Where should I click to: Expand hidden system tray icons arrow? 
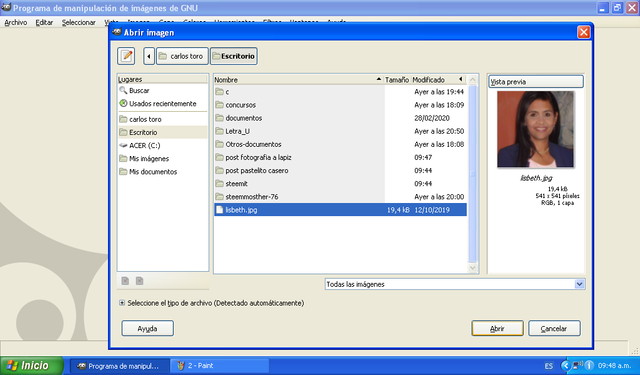click(x=566, y=366)
